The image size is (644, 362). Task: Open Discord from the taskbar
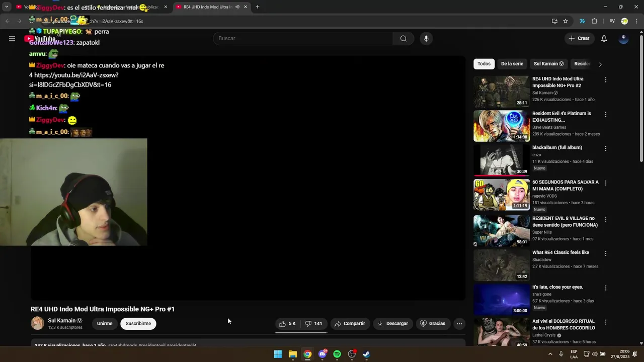pyautogui.click(x=323, y=354)
